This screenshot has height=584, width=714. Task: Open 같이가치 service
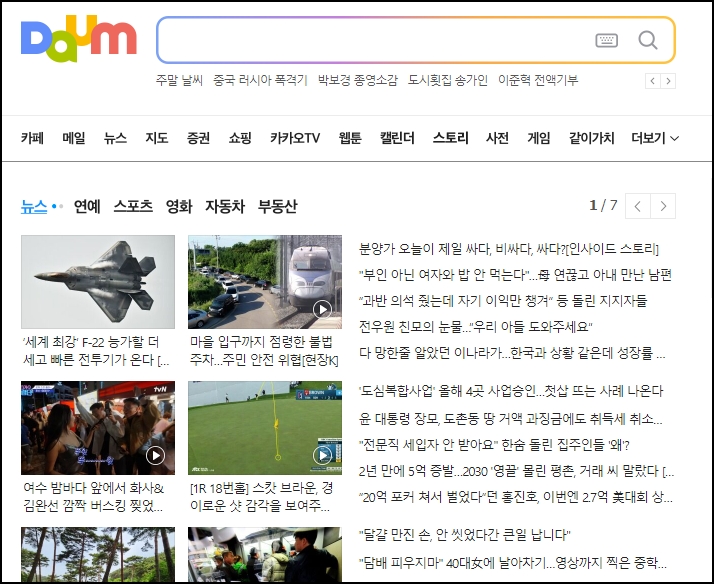tap(592, 138)
